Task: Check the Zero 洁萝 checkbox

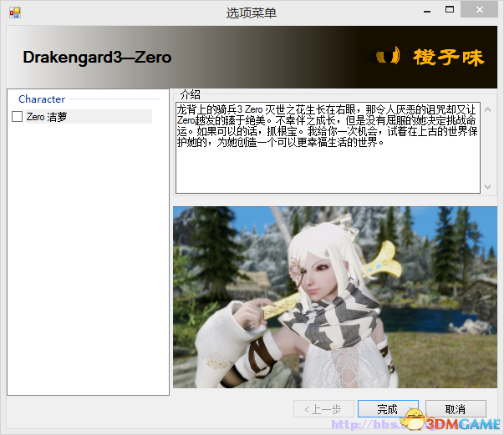Action: click(17, 117)
